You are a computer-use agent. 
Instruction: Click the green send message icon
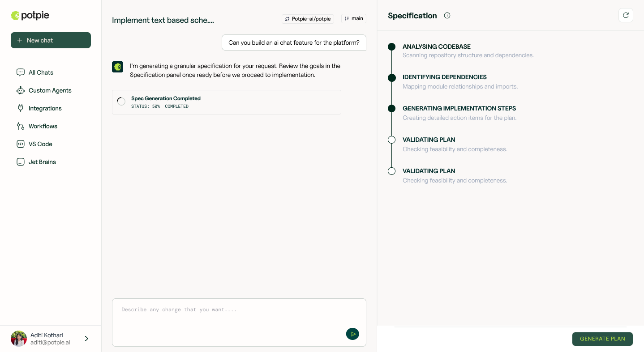tap(352, 334)
